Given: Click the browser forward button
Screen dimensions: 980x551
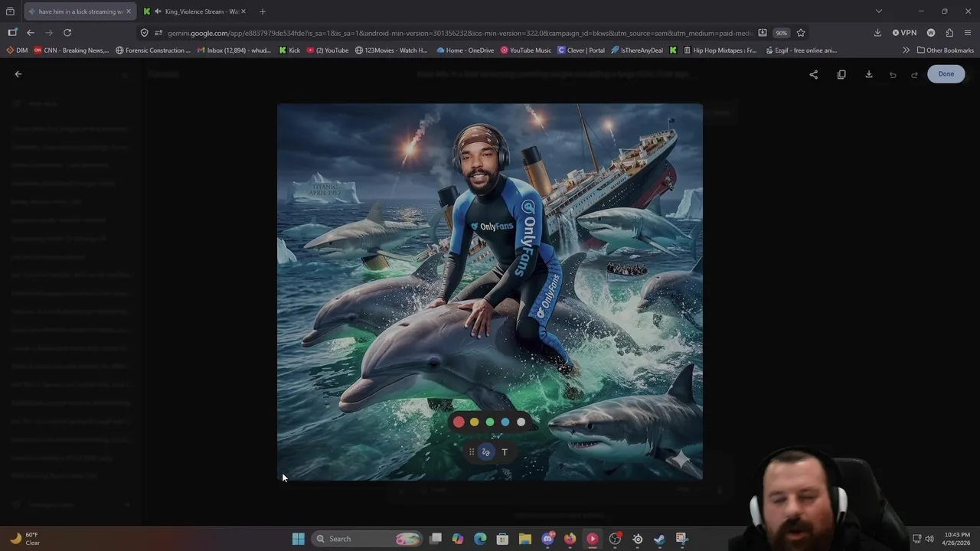Looking at the screenshot, I should pos(49,33).
